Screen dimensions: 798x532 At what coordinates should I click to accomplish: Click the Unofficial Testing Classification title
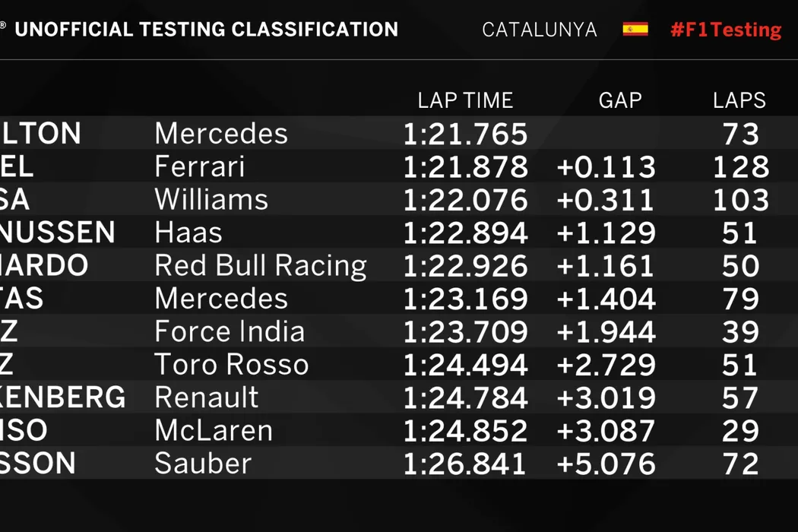206,30
